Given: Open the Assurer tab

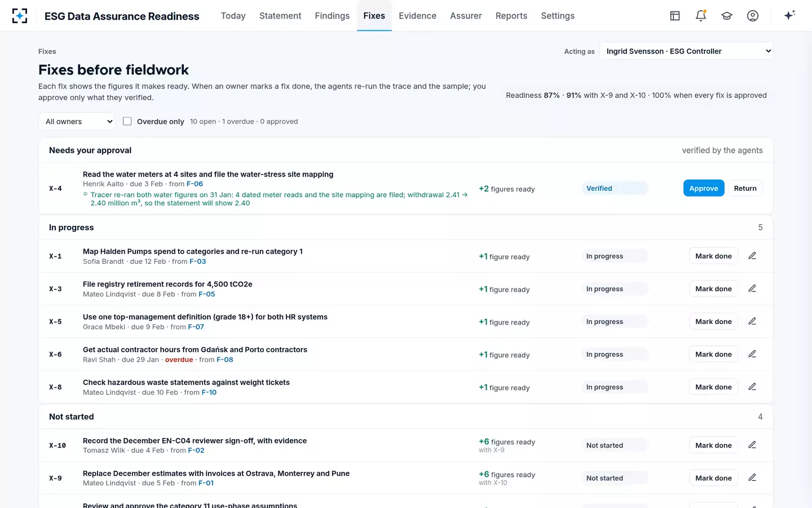Looking at the screenshot, I should (x=466, y=16).
